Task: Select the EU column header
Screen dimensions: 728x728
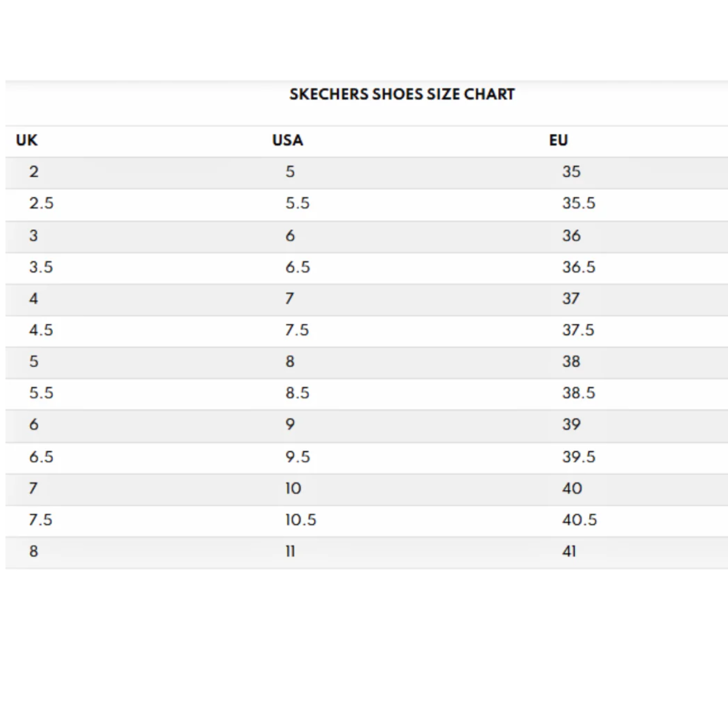Action: coord(559,140)
